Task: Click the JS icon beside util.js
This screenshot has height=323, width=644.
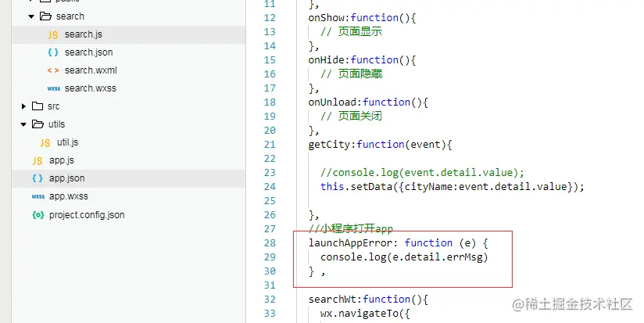Action: tap(45, 142)
